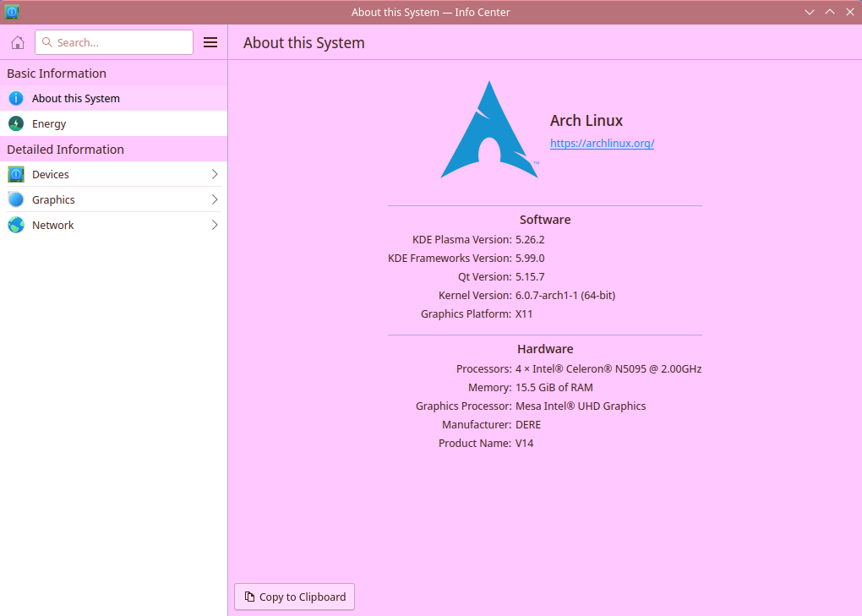The width and height of the screenshot is (862, 616).
Task: Expand Network using its chevron arrow
Action: point(215,225)
